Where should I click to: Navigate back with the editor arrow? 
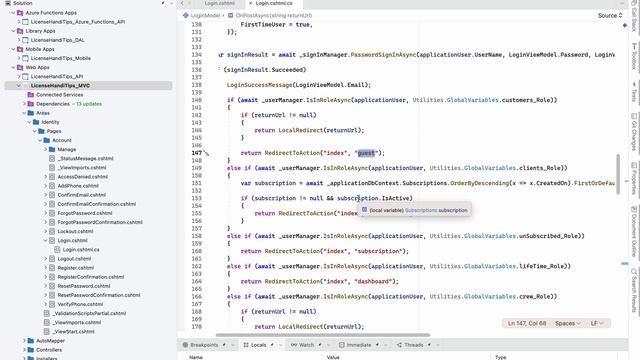[182, 3]
